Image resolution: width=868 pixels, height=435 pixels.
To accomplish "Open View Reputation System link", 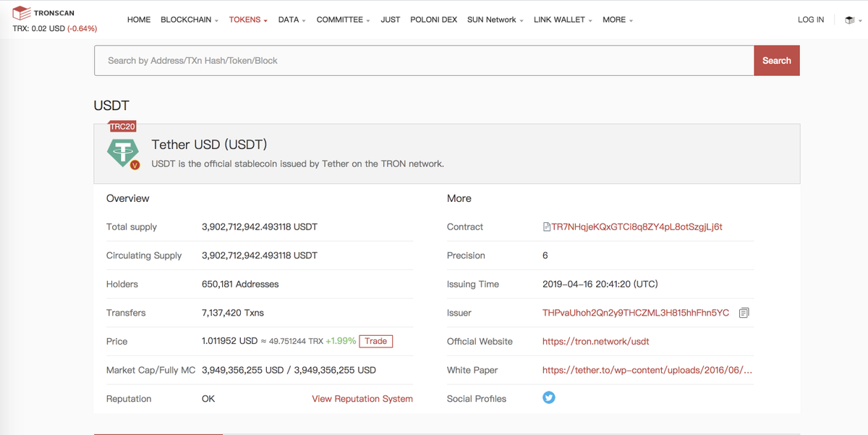I will [362, 399].
